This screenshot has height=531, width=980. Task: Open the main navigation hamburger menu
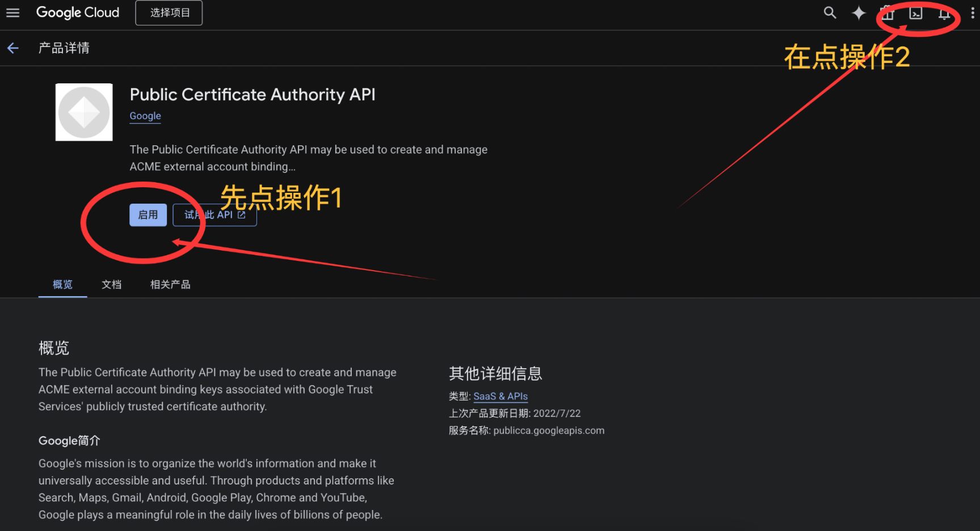pos(12,12)
